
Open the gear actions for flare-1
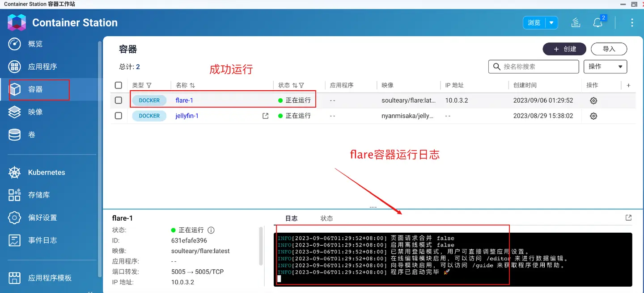click(x=593, y=100)
